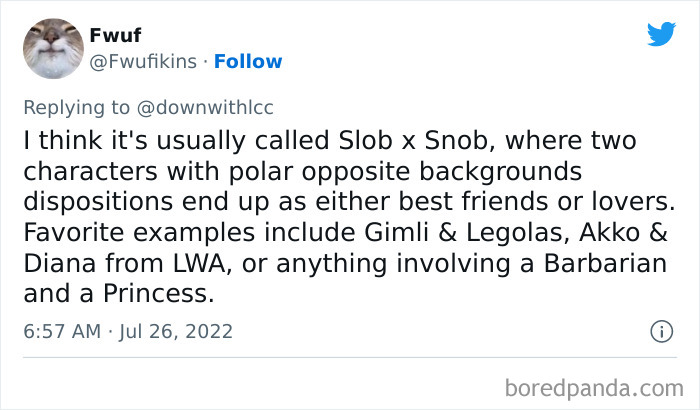Click "Favorite examples include" in the tweet
Viewport: 700px width, 410px height.
click(162, 237)
